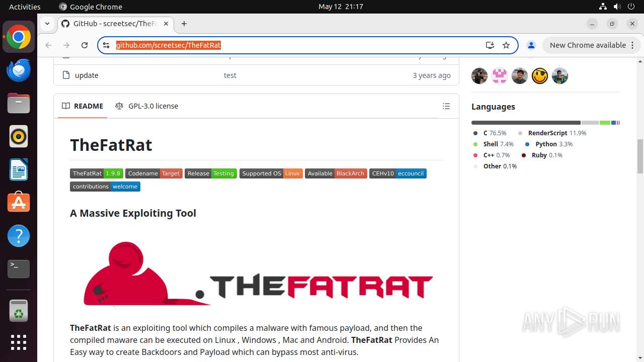644x362 pixels.
Task: Click the file icon beside update
Action: pos(66,75)
